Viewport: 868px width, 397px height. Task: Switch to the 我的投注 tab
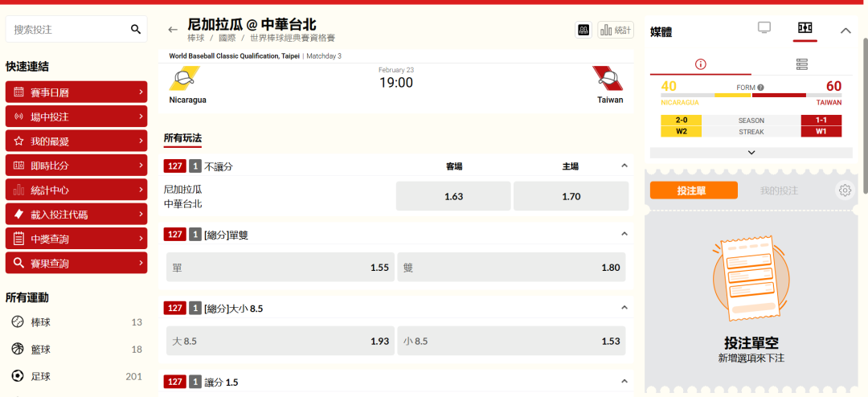[x=779, y=190]
